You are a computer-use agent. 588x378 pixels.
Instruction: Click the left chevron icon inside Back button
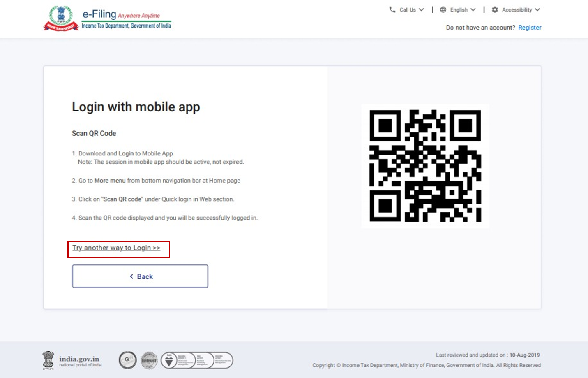tap(131, 276)
